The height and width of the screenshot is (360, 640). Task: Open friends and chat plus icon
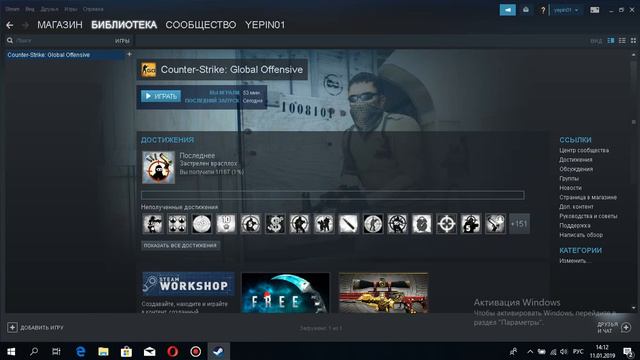[626, 327]
